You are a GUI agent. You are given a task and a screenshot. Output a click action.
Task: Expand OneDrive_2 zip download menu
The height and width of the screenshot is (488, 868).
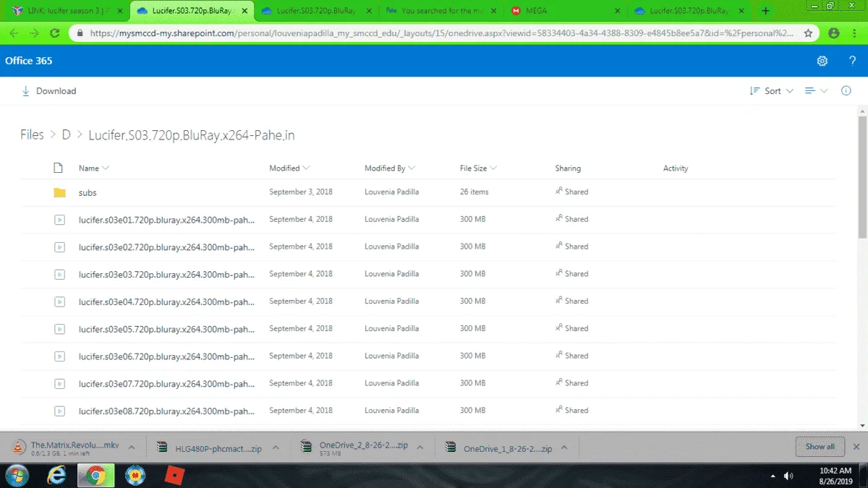point(421,448)
